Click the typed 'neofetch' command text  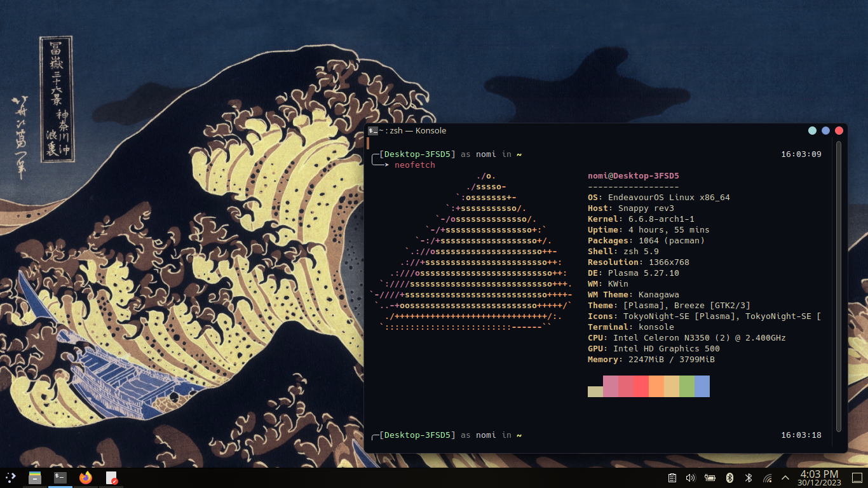click(415, 165)
